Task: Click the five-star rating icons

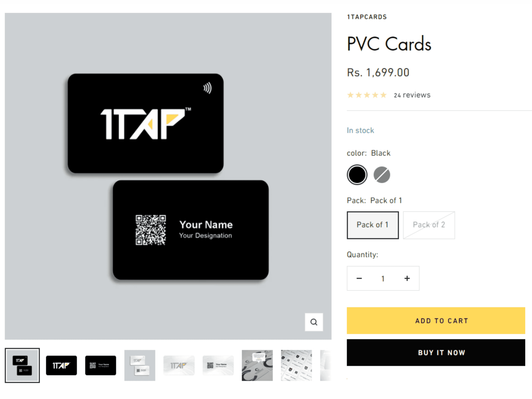Action: tap(367, 95)
